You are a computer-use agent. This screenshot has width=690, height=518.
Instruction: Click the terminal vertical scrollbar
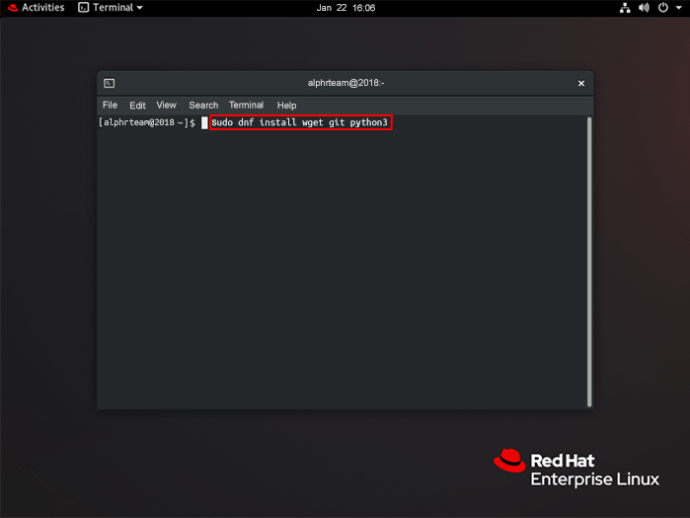pyautogui.click(x=589, y=262)
